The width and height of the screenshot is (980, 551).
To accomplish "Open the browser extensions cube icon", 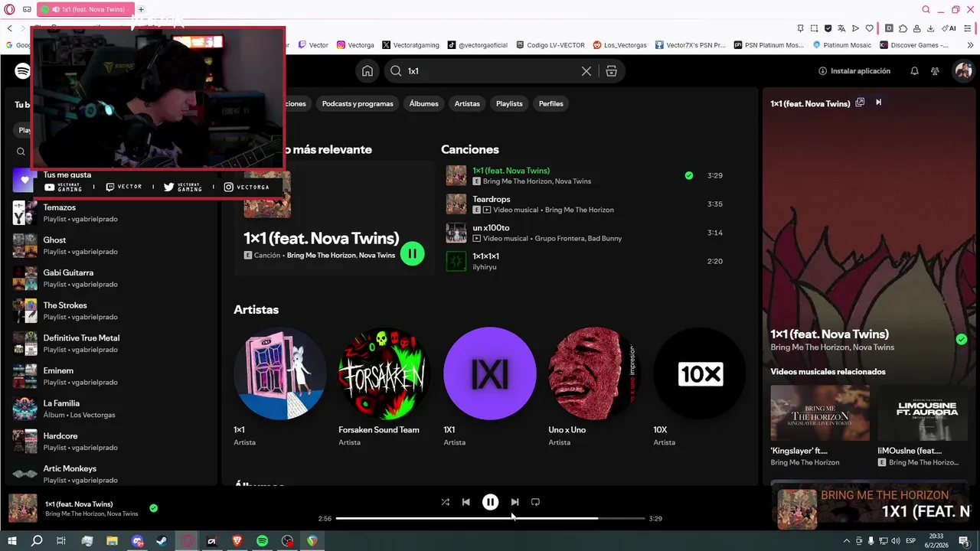I will coord(903,28).
